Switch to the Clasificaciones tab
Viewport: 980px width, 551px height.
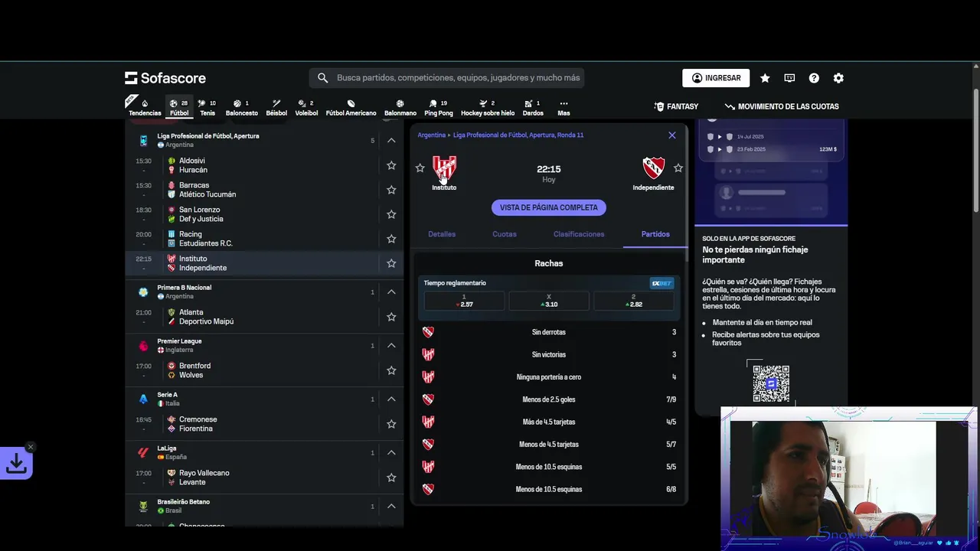[x=579, y=234]
